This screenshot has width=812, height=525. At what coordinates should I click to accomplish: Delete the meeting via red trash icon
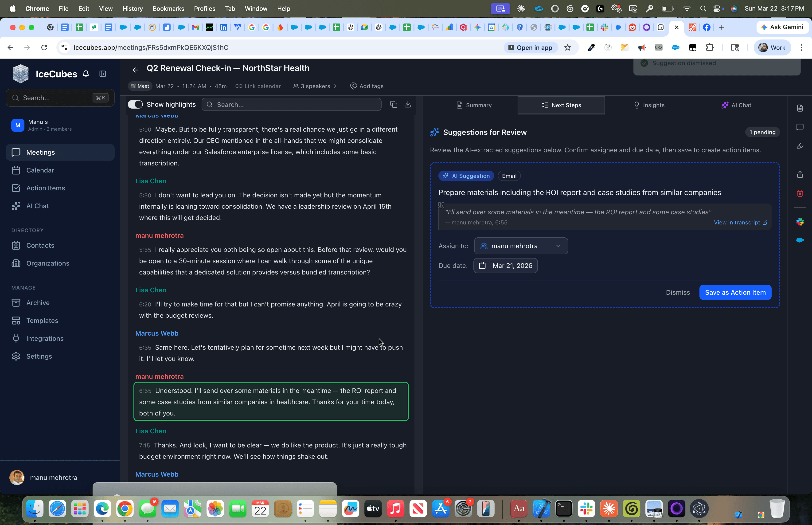pos(800,193)
